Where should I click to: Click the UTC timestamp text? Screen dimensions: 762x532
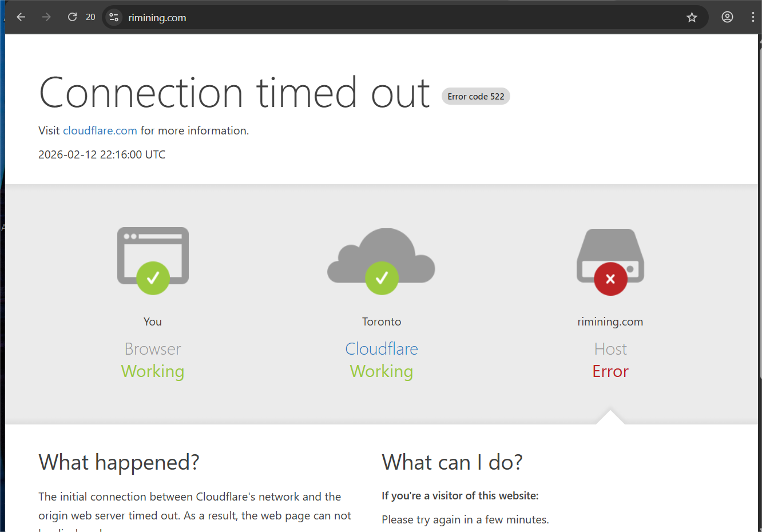click(x=102, y=154)
